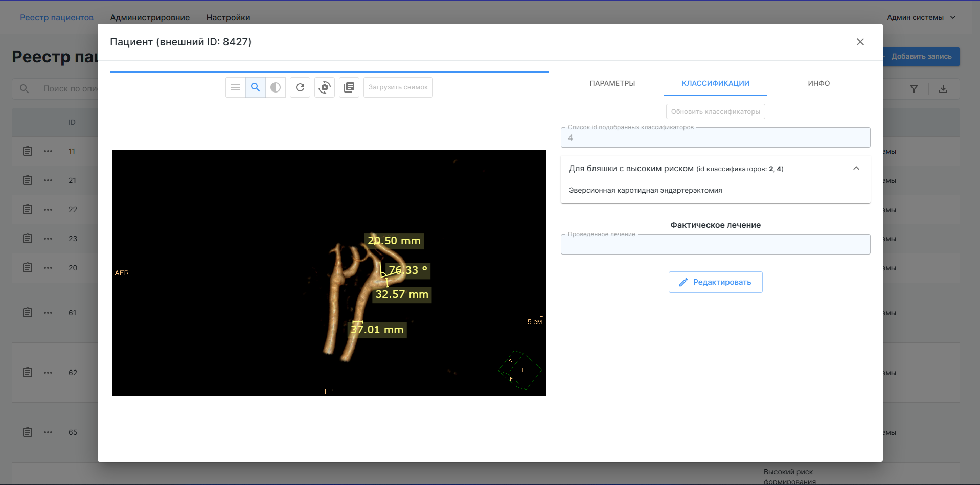Open the Администрирование menu
The height and width of the screenshot is (485, 980).
click(x=150, y=17)
